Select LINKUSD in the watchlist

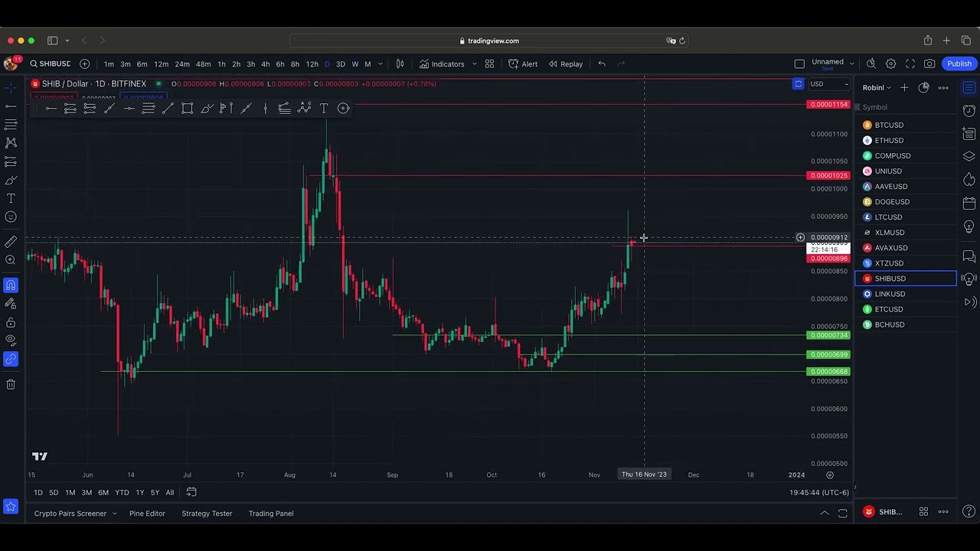pos(906,294)
